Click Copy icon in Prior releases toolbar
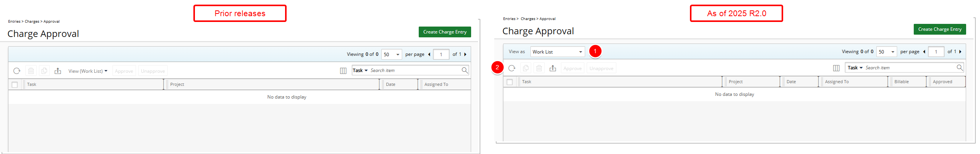This screenshot has height=154, width=980. pyautogui.click(x=44, y=71)
